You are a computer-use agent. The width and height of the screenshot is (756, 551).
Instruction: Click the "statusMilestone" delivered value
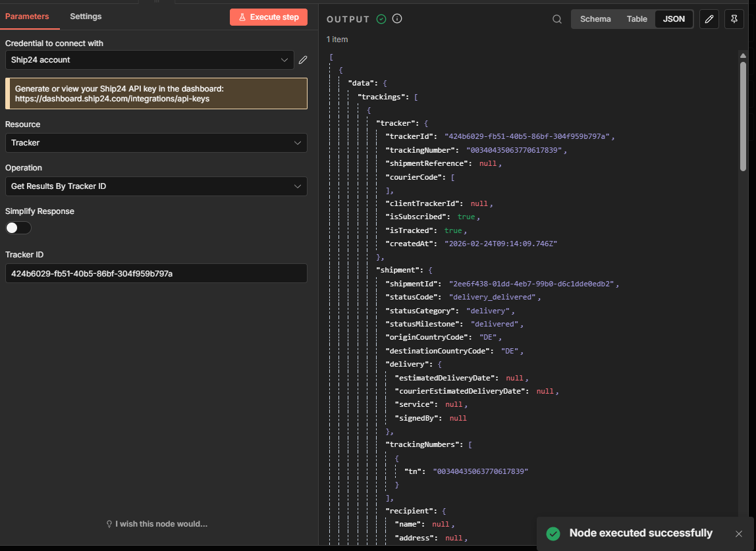click(x=495, y=324)
